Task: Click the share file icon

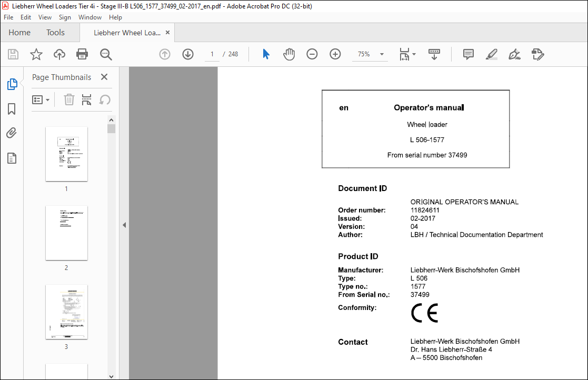Action: [538, 54]
